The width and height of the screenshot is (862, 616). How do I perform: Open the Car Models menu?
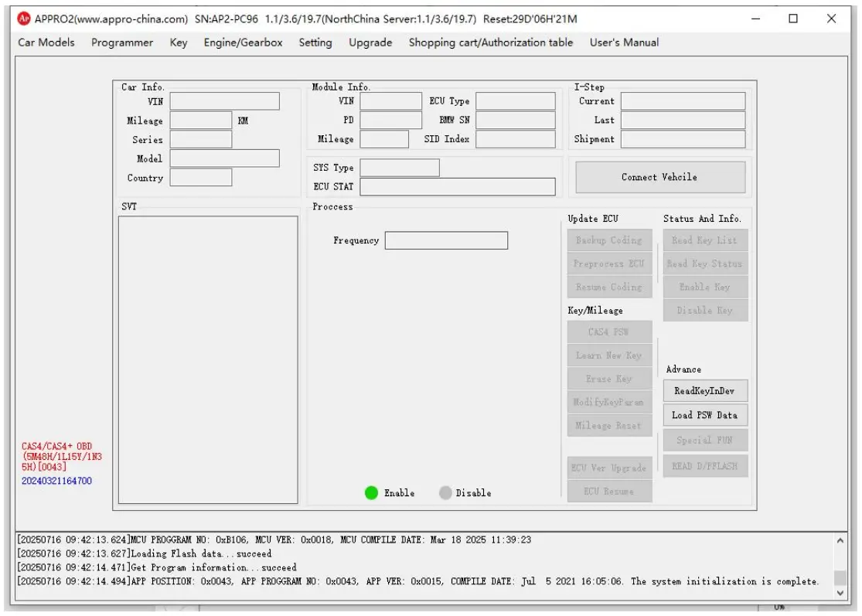[46, 43]
